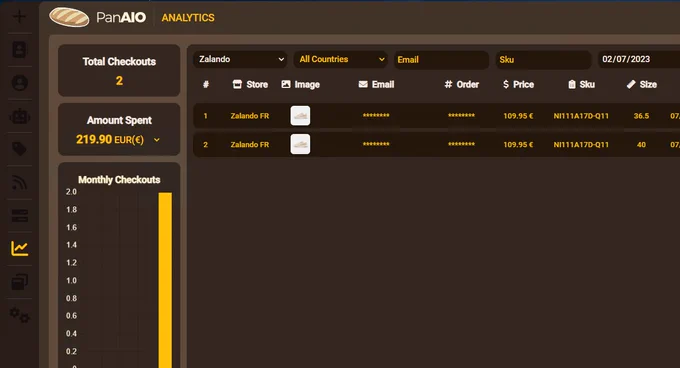This screenshot has width=680, height=368.
Task: Open the RSS feed monitor icon
Action: tap(20, 182)
